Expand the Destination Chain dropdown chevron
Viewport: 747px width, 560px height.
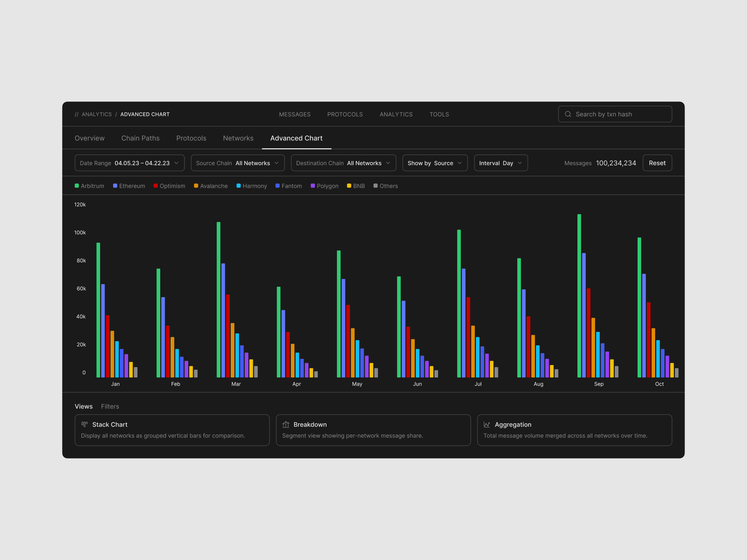coord(388,163)
